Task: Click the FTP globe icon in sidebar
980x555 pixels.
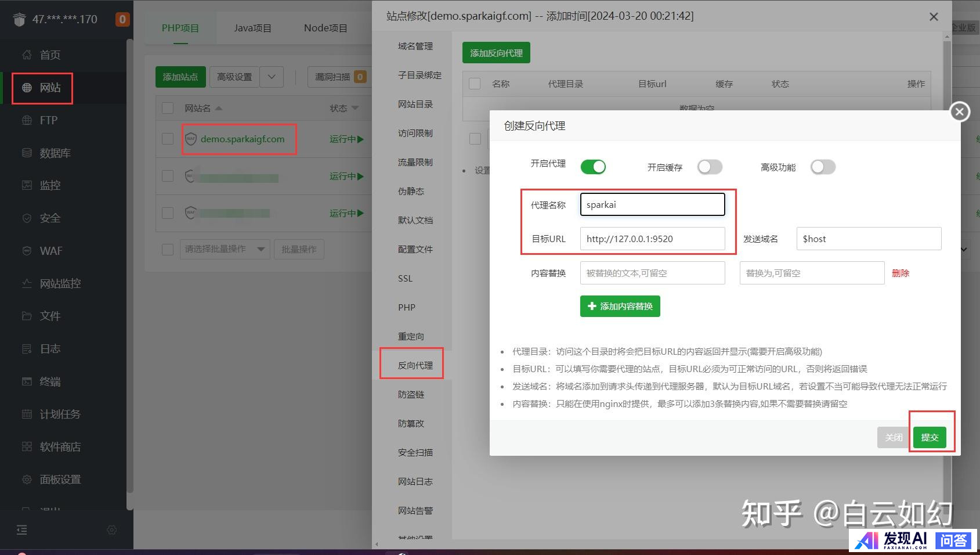Action: click(27, 120)
